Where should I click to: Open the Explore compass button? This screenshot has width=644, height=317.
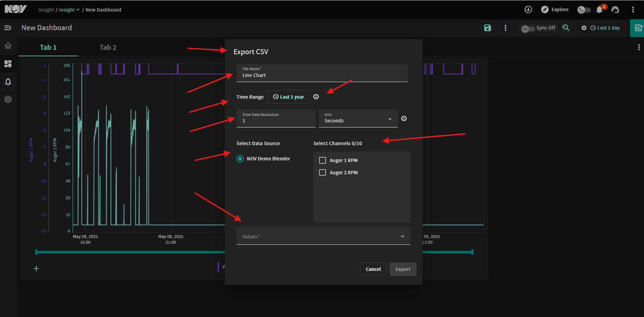(555, 9)
